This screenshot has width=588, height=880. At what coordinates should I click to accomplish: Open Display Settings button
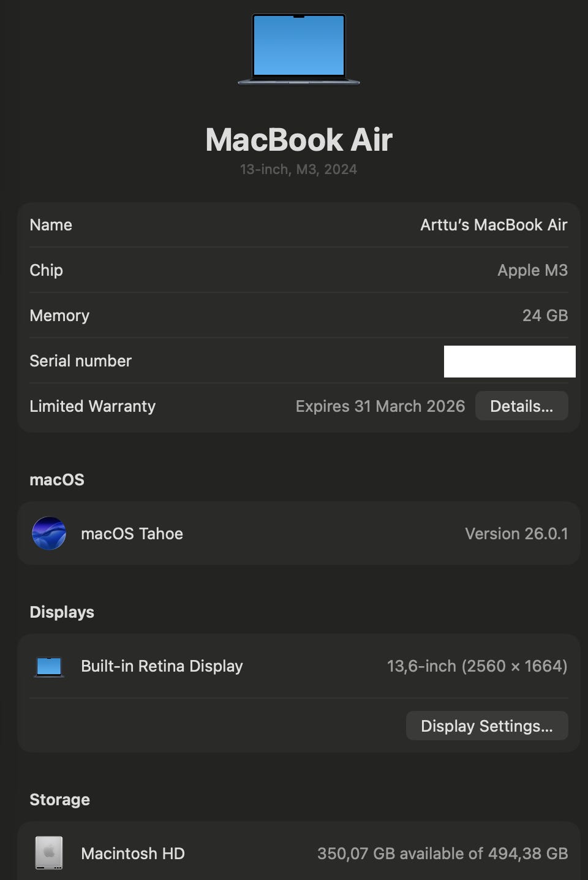pos(487,726)
